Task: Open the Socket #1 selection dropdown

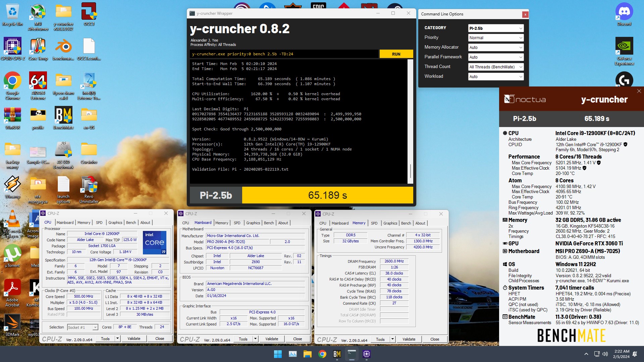Action: [x=83, y=327]
